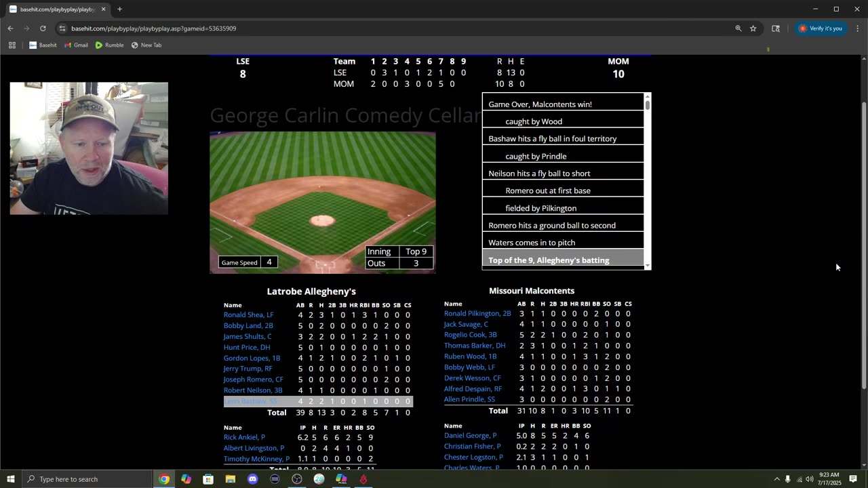Open James Shults, C player link
This screenshot has width=868, height=488.
click(x=248, y=337)
